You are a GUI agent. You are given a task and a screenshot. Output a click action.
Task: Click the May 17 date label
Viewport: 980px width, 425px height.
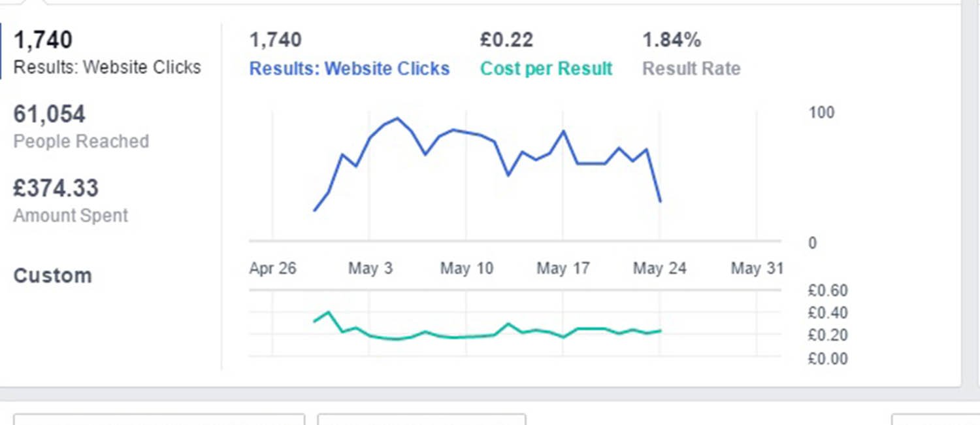pos(563,268)
